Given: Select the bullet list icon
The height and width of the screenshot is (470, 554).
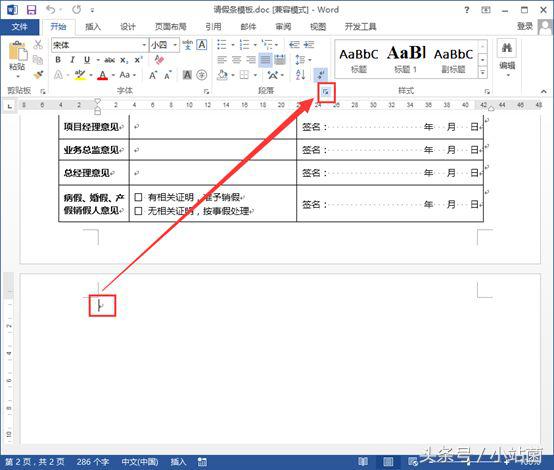Looking at the screenshot, I should (222, 45).
